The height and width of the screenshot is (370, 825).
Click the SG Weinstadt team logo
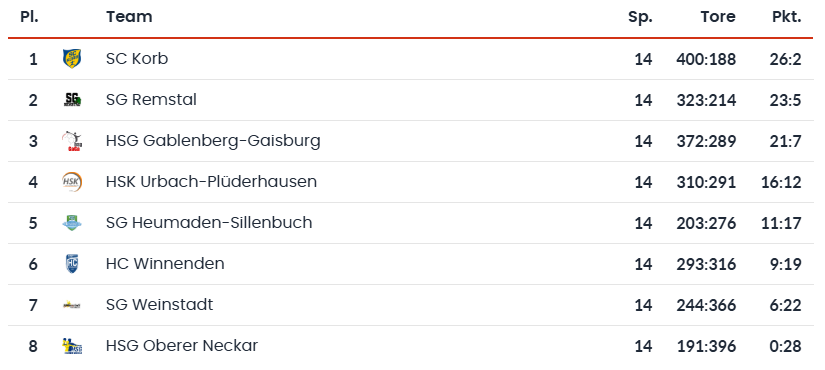click(72, 305)
